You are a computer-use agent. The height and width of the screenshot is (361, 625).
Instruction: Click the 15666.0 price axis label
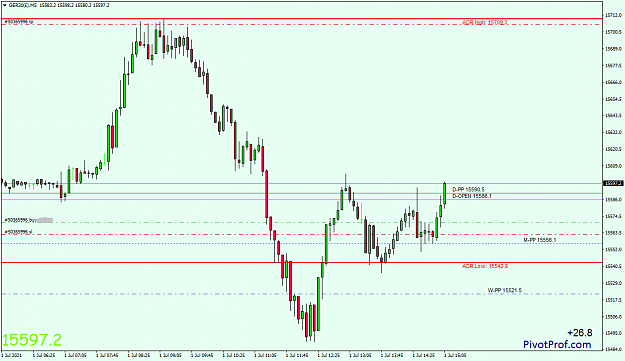(x=613, y=82)
